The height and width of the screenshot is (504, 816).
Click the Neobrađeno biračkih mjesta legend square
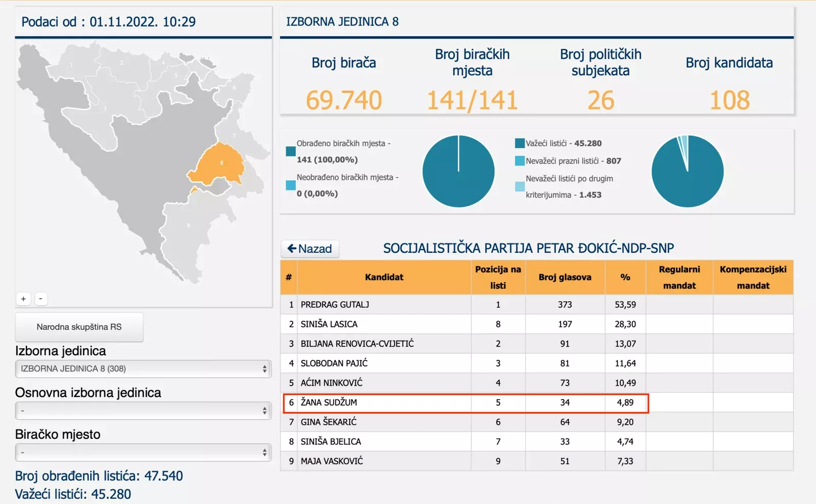[291, 185]
